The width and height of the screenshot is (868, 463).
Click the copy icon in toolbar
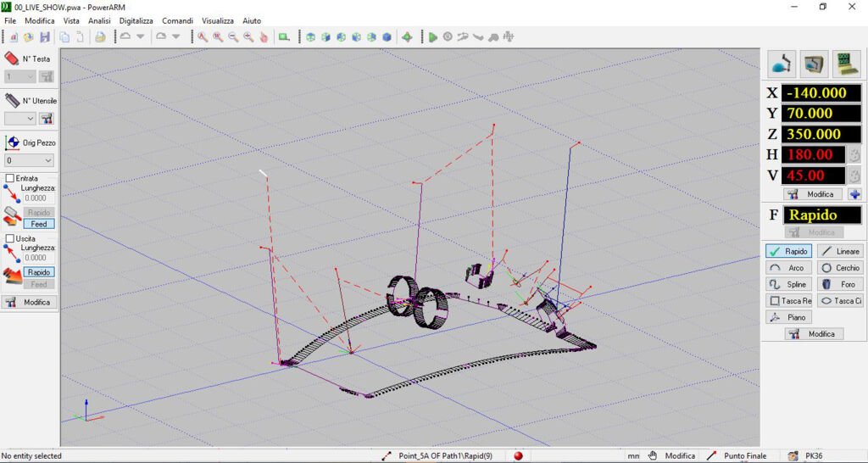click(x=64, y=37)
